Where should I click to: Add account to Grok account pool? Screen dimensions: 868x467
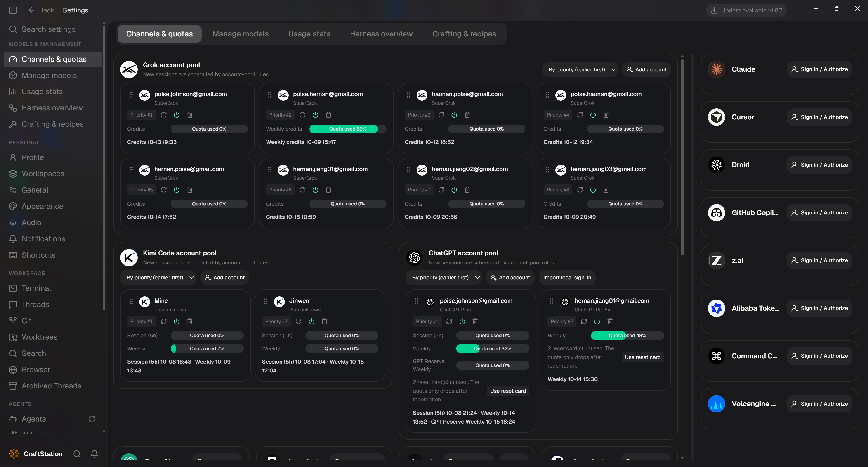coord(646,69)
